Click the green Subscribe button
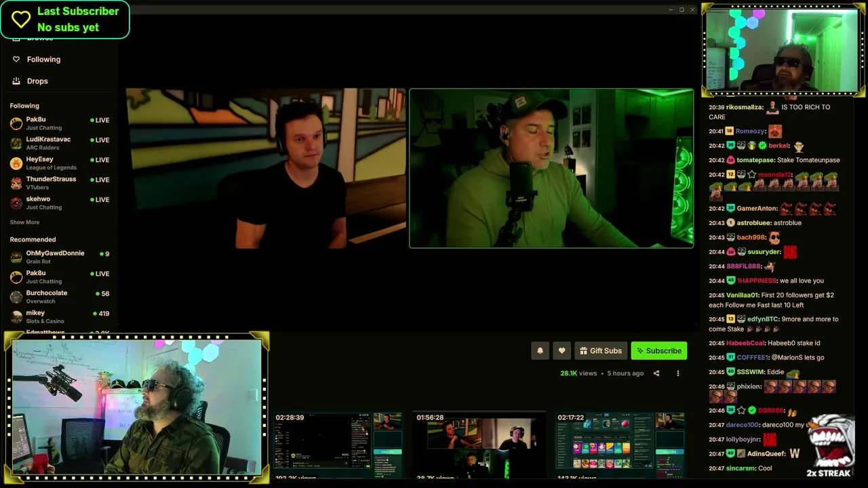 659,350
